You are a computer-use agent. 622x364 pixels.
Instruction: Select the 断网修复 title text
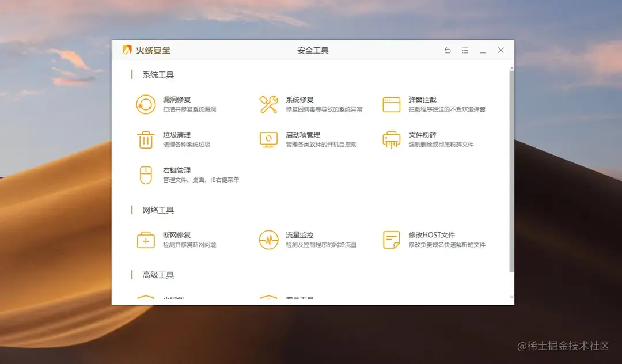[x=177, y=235]
